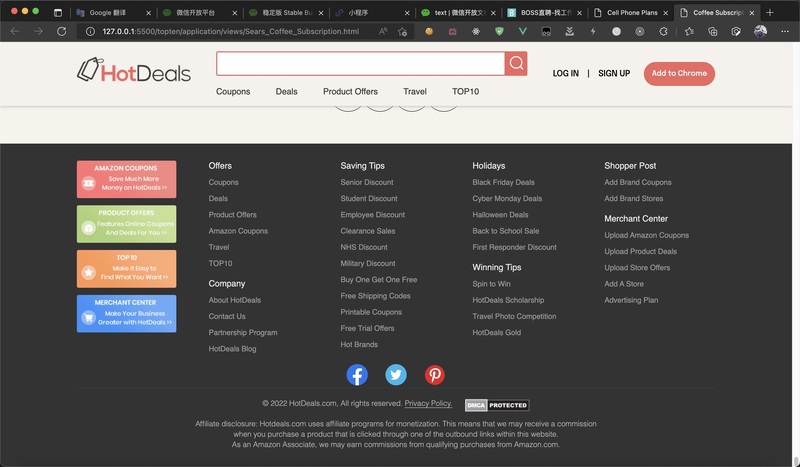800x467 pixels.
Task: Open HotDeals Blog footer link
Action: (x=232, y=349)
